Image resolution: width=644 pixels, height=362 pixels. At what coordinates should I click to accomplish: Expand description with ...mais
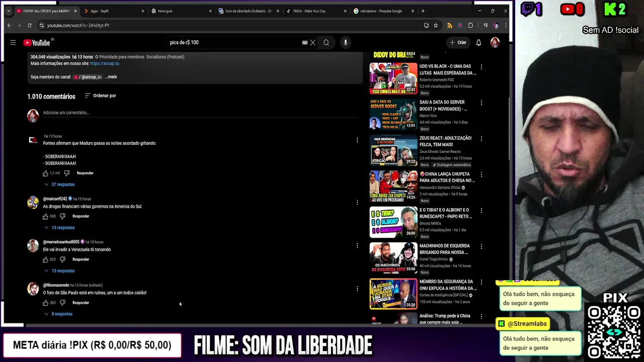pyautogui.click(x=111, y=77)
